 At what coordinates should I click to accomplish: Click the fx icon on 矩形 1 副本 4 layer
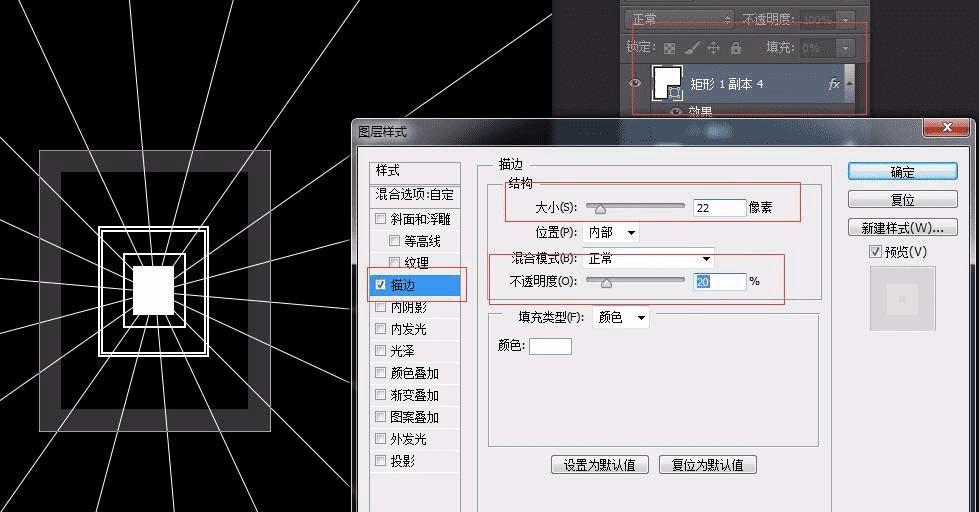coord(834,84)
